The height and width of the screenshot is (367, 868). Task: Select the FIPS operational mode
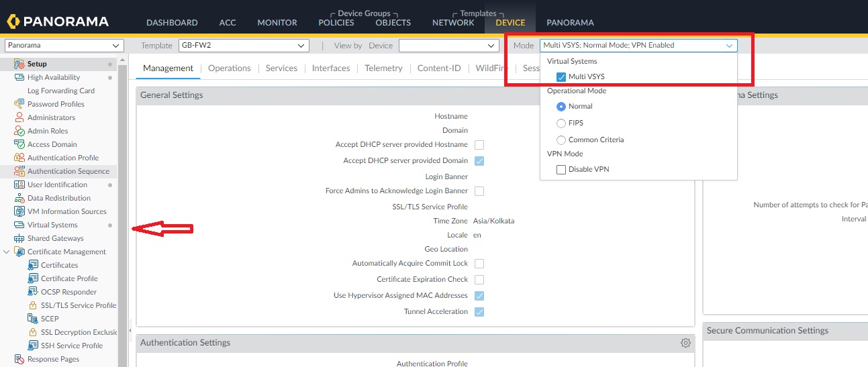click(x=561, y=123)
